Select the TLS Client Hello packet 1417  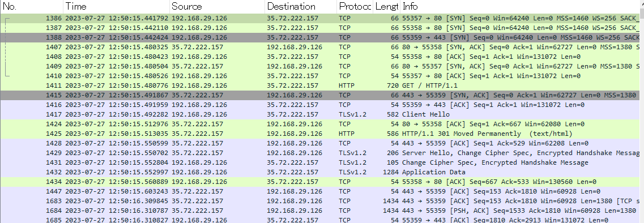pos(320,114)
